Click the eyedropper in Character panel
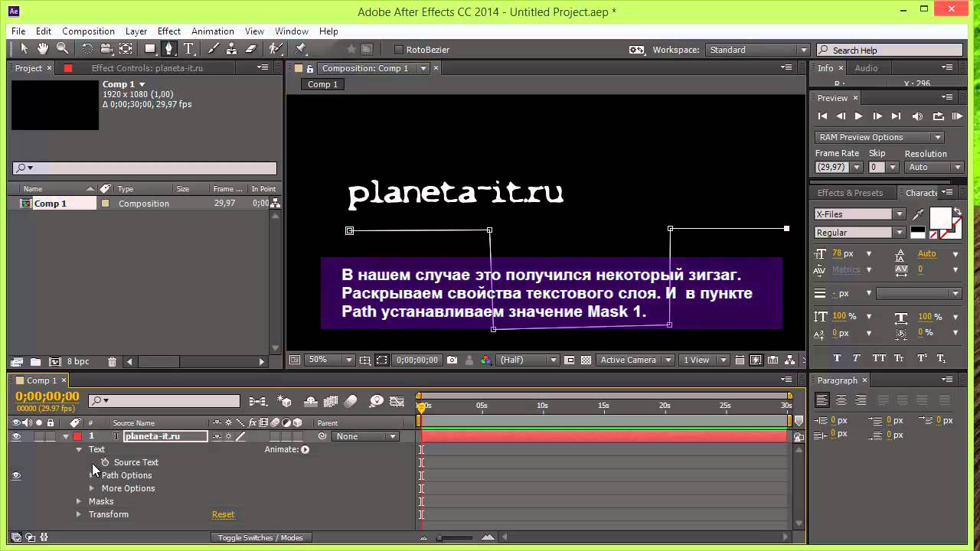 pos(918,215)
